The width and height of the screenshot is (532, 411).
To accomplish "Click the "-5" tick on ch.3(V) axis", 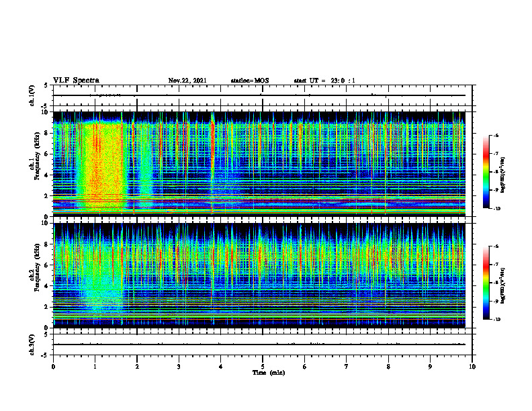I will (x=46, y=355).
